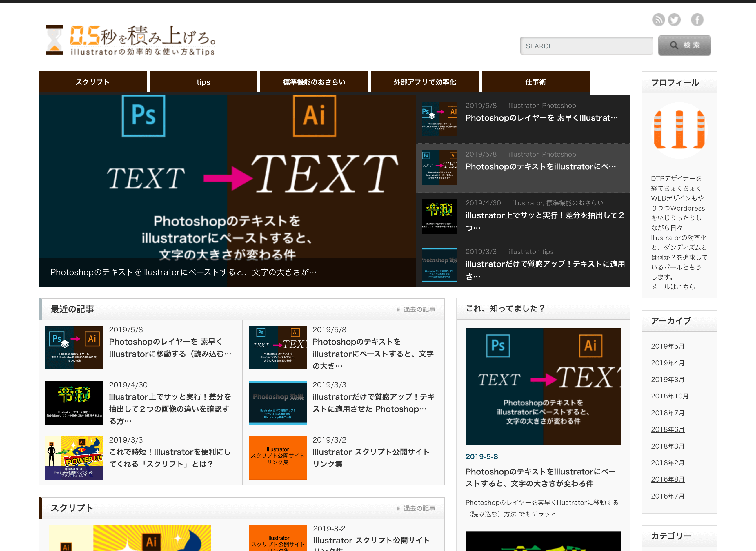Open archive 2016年8月
Viewport: 756px width, 551px height.
point(668,479)
